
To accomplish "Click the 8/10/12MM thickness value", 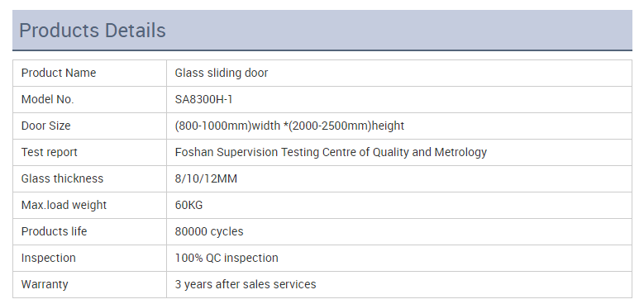I will [206, 178].
